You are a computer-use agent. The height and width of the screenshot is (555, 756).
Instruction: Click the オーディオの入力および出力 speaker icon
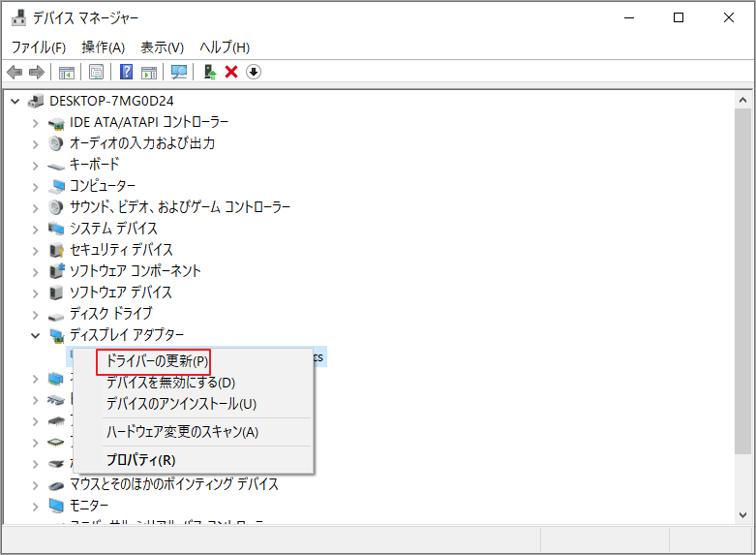56,143
